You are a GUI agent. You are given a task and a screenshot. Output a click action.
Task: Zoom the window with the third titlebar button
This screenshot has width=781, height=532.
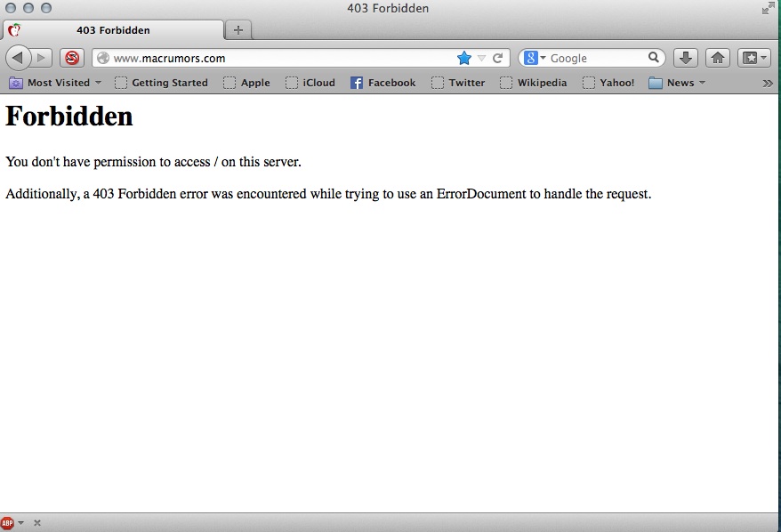[46, 8]
